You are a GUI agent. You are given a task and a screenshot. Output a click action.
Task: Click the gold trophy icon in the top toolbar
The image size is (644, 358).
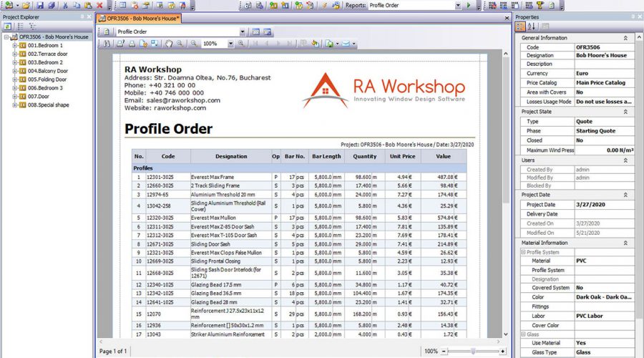(540, 5)
